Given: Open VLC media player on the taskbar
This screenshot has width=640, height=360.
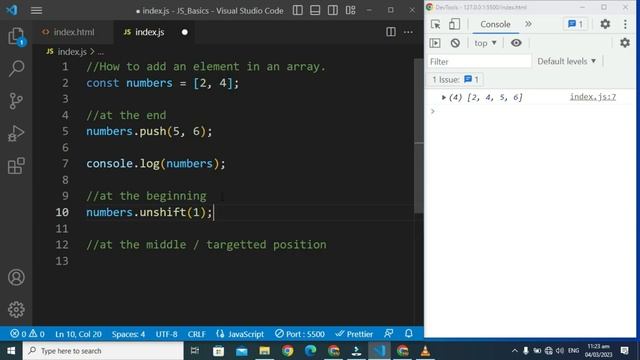Looking at the screenshot, I should 425,351.
